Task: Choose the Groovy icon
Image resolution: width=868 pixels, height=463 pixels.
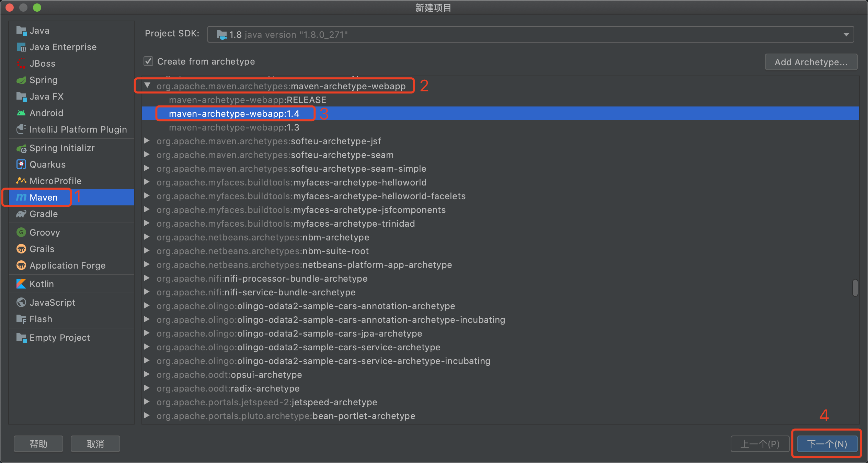Action: point(21,233)
